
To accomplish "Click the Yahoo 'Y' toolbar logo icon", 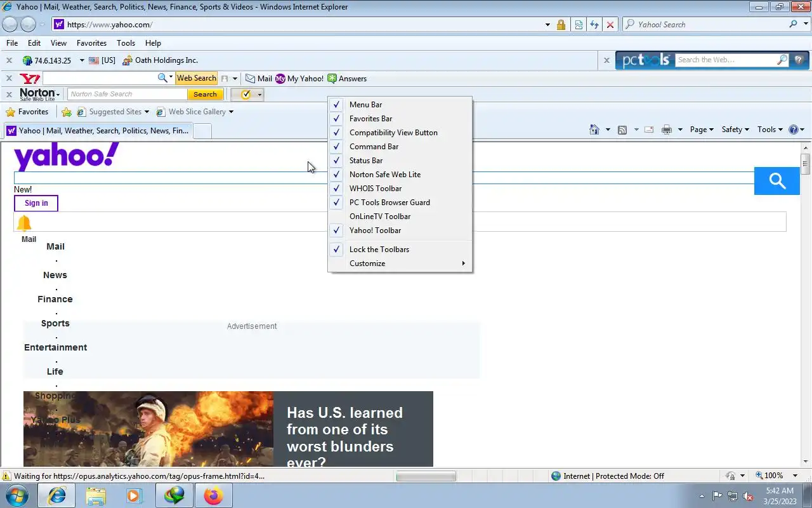I will pos(30,79).
